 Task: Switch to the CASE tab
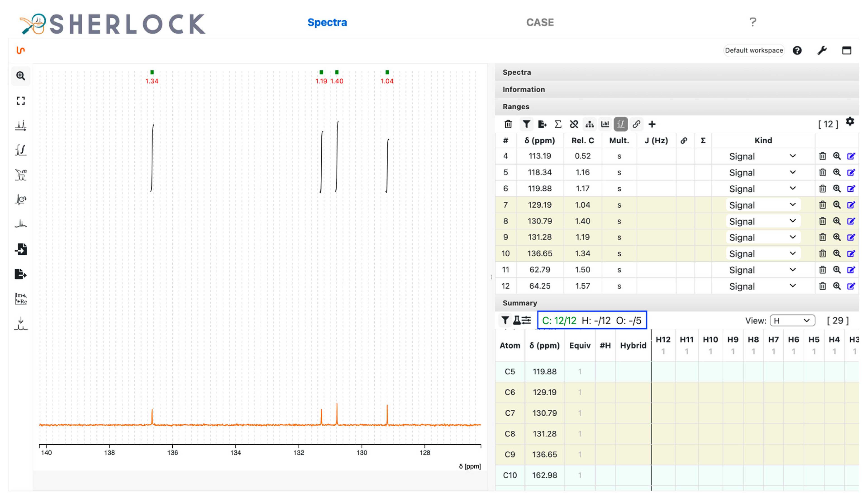click(540, 22)
